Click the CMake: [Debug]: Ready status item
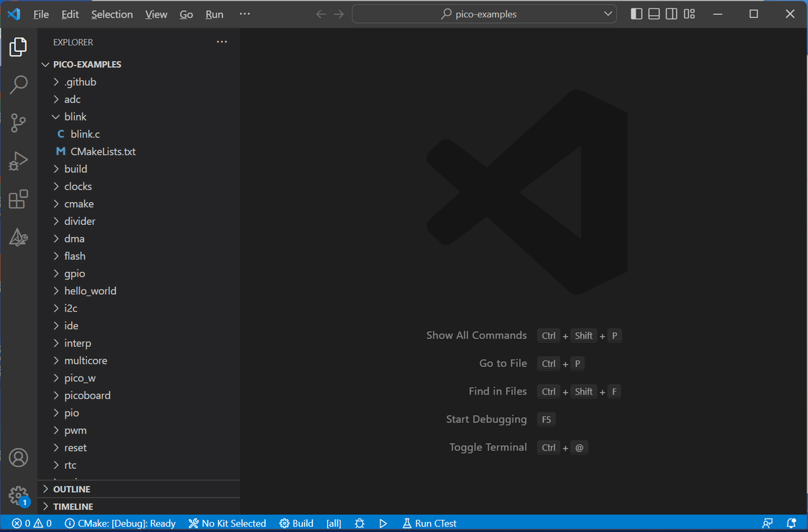 [120, 523]
